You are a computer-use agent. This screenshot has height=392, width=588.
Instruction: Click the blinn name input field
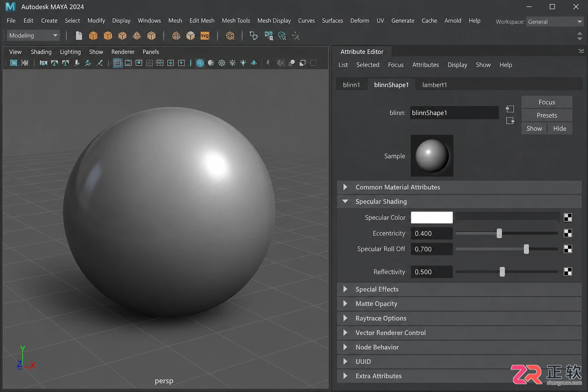pyautogui.click(x=454, y=113)
